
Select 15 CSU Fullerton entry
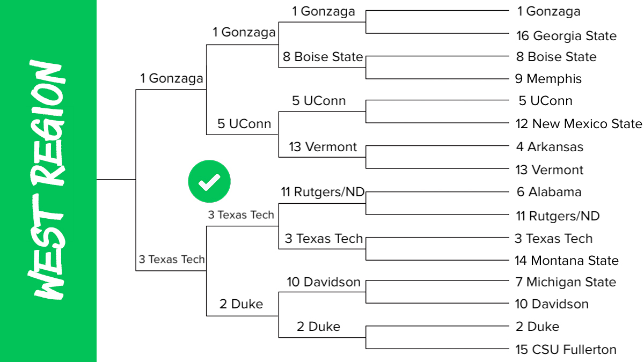click(x=566, y=350)
